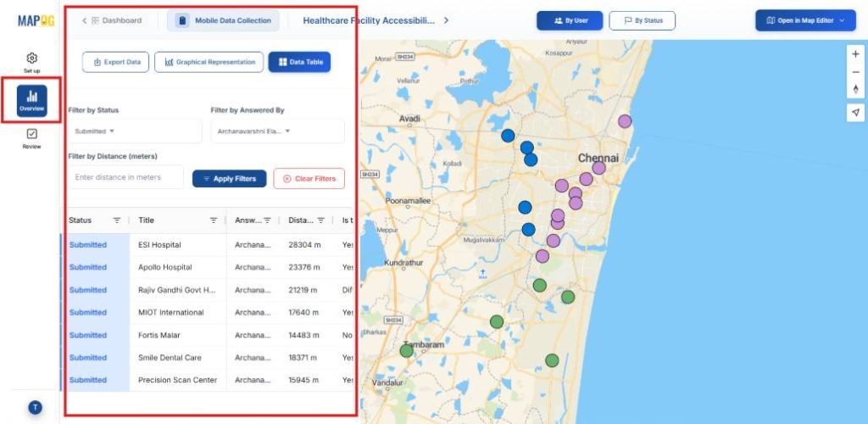Open Graphical Representation view
The width and height of the screenshot is (868, 424).
point(209,62)
